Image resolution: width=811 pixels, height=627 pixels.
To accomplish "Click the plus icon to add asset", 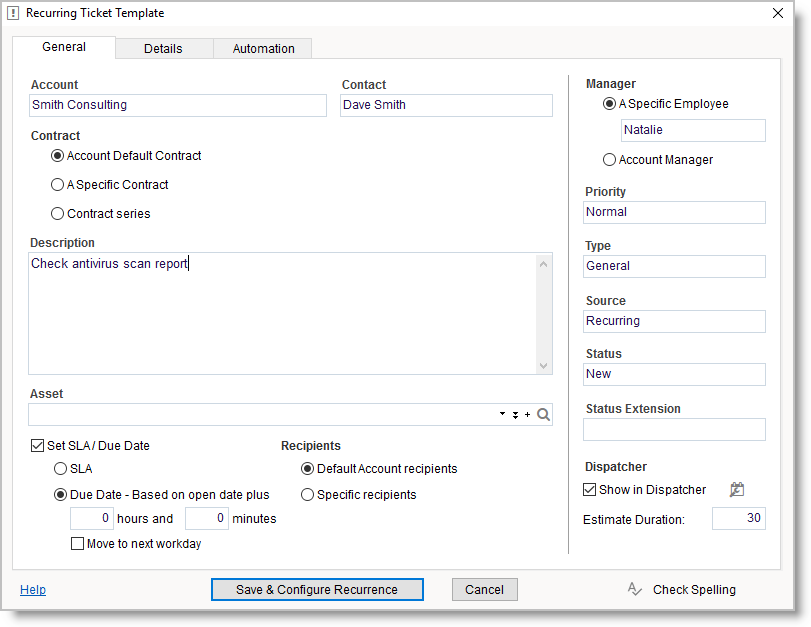I will point(528,415).
